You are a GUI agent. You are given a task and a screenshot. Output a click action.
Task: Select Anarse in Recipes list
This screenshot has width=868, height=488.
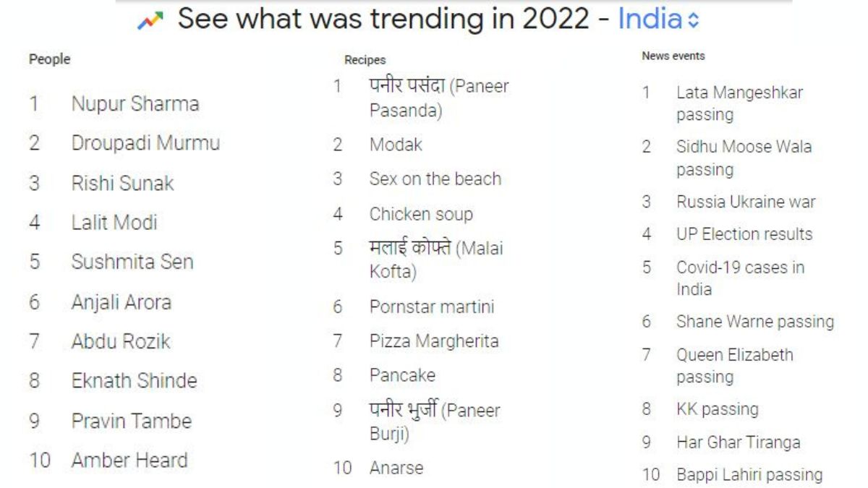(396, 468)
